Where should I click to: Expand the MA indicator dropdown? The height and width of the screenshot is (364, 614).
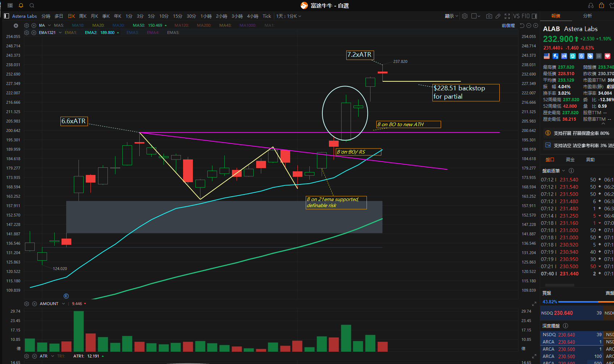50,25
